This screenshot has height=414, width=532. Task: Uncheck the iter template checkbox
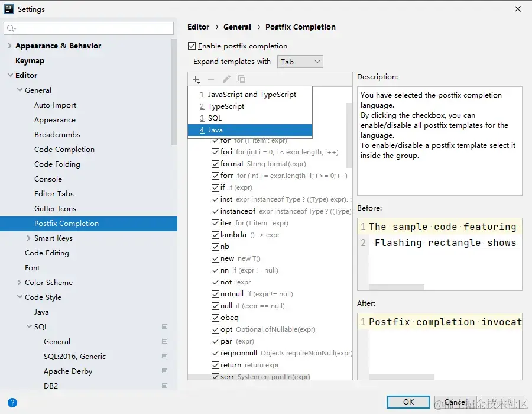coord(215,223)
